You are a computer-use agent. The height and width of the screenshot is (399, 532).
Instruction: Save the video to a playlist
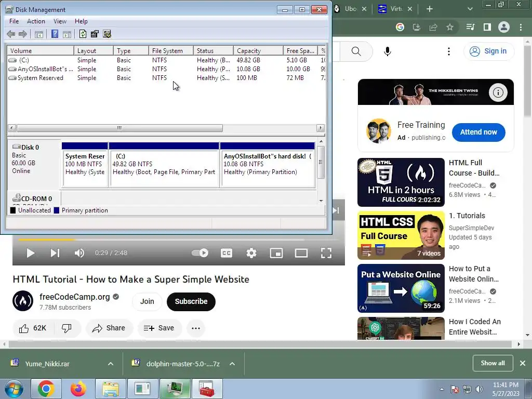159,328
